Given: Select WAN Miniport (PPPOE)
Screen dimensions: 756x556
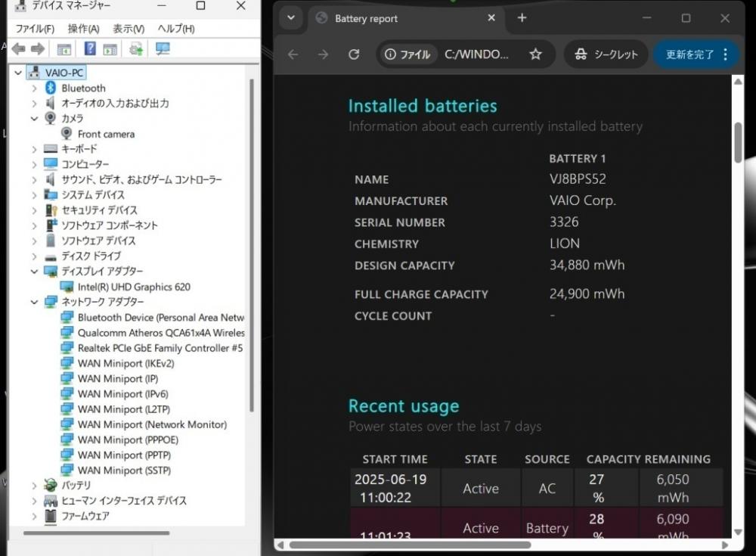Looking at the screenshot, I should click(128, 440).
